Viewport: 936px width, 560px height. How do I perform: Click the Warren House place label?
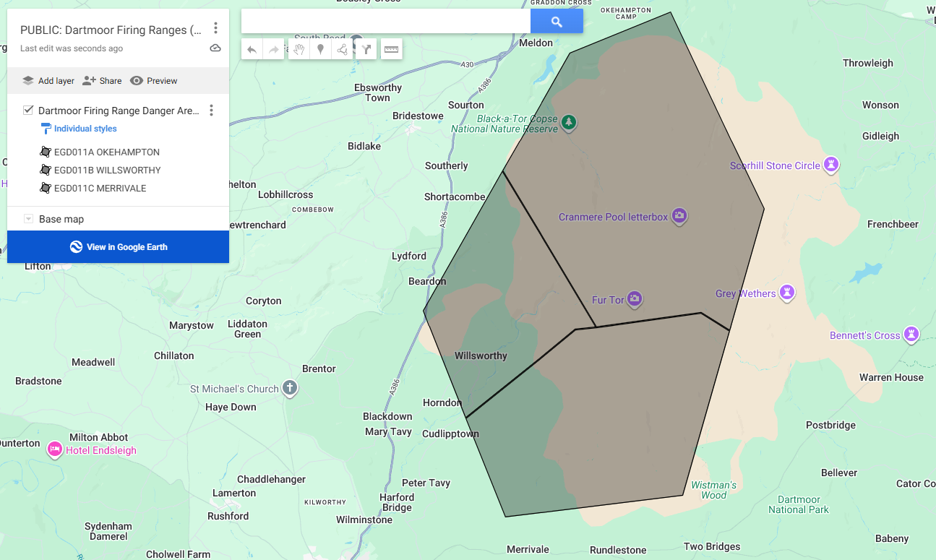(891, 377)
